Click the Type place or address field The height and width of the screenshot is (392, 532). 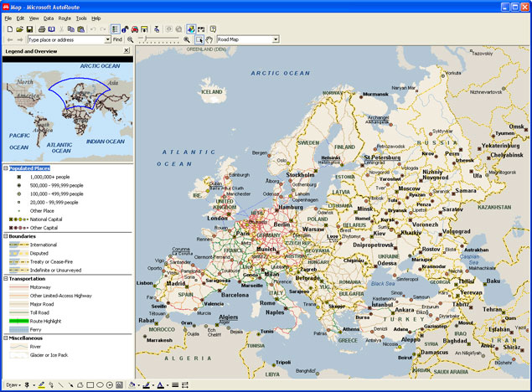(x=66, y=39)
